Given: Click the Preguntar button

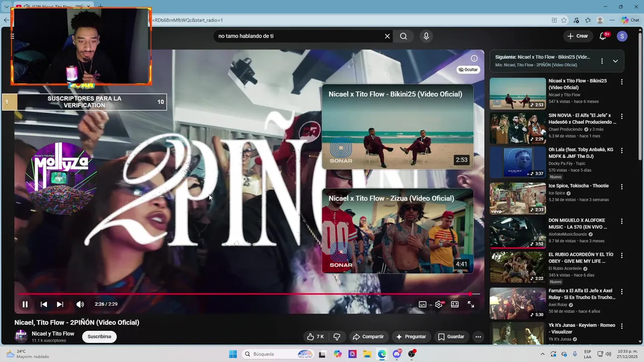Looking at the screenshot, I should pyautogui.click(x=411, y=337).
